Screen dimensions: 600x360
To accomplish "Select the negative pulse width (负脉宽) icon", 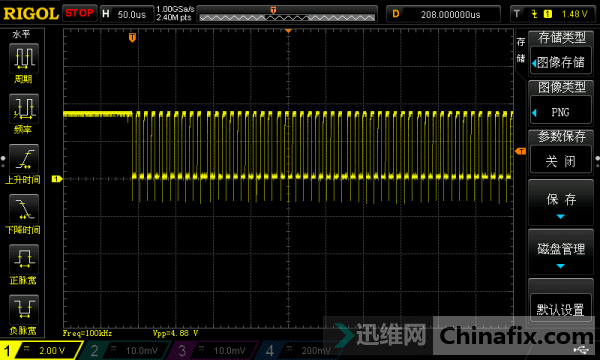I will [24, 310].
